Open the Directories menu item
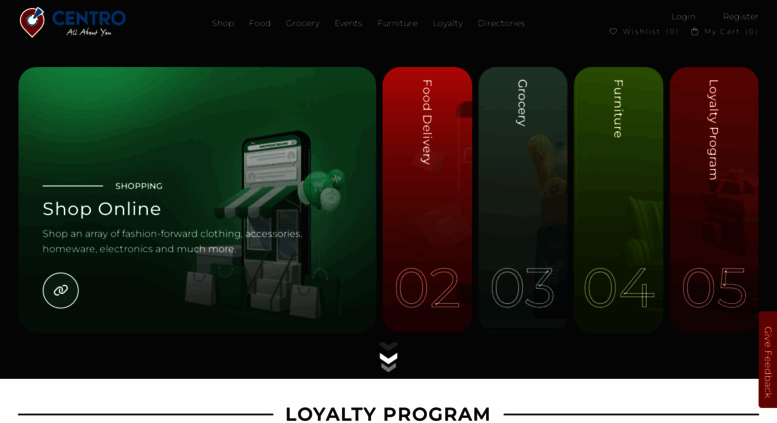The width and height of the screenshot is (777, 423). click(x=501, y=23)
